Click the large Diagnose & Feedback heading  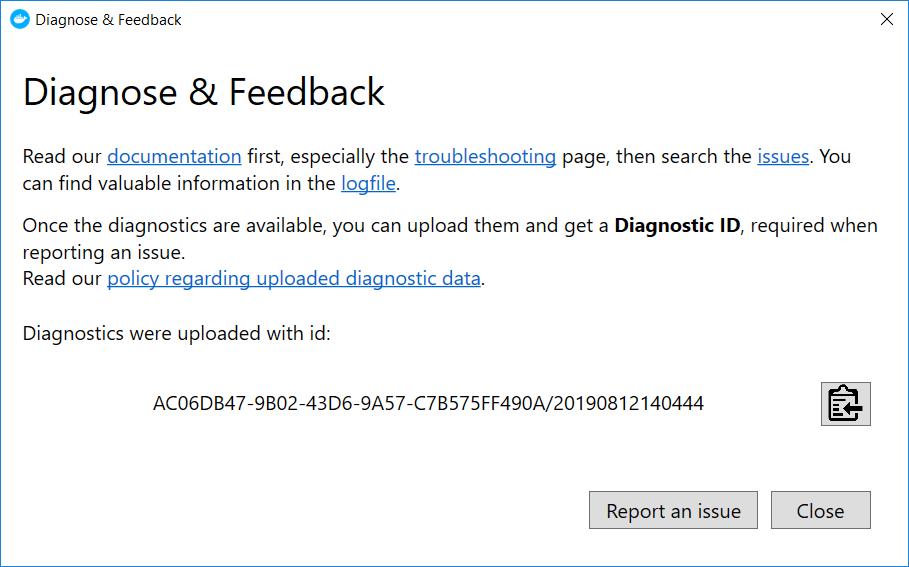click(x=204, y=92)
